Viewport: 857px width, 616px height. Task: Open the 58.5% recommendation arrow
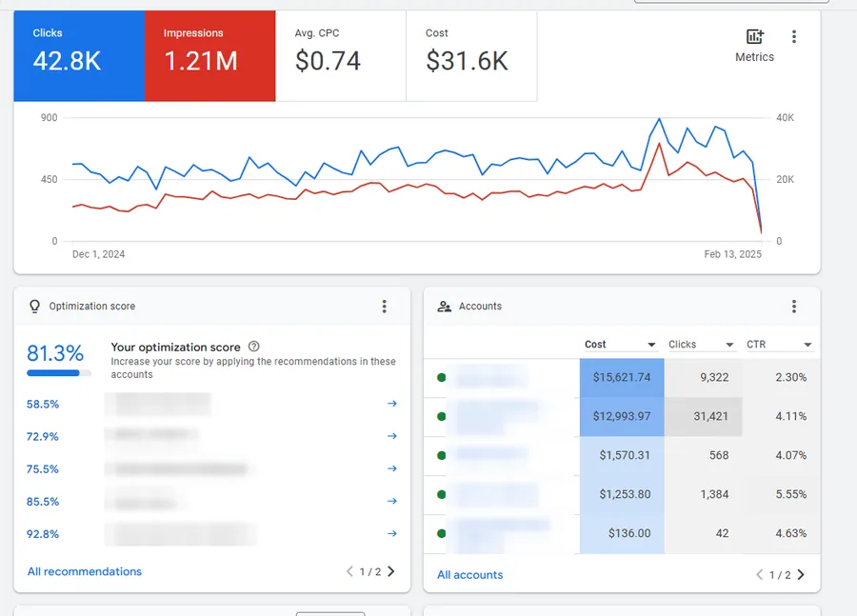[392, 404]
